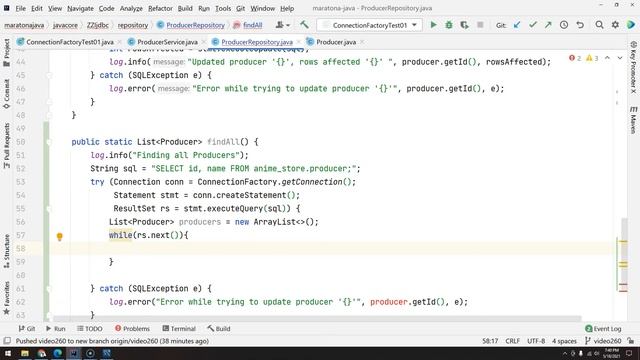Switch to ProducerService.java tab
This screenshot has height=360, width=640.
167,42
